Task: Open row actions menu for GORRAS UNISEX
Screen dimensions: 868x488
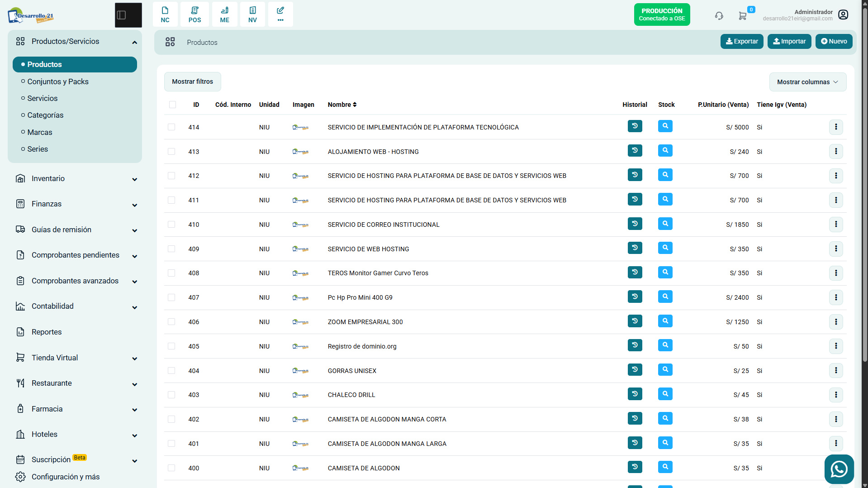Action: pos(836,370)
